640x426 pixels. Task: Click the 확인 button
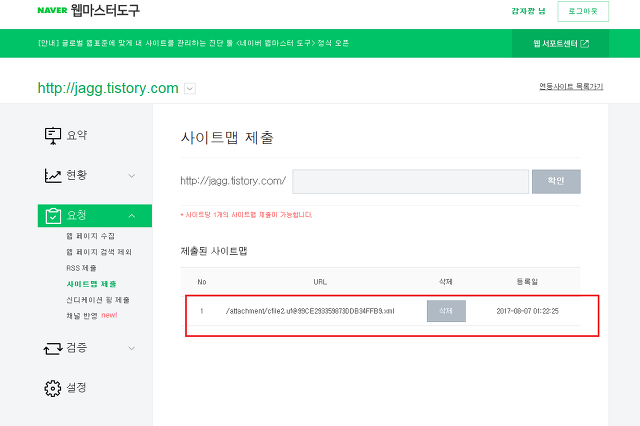pos(556,181)
